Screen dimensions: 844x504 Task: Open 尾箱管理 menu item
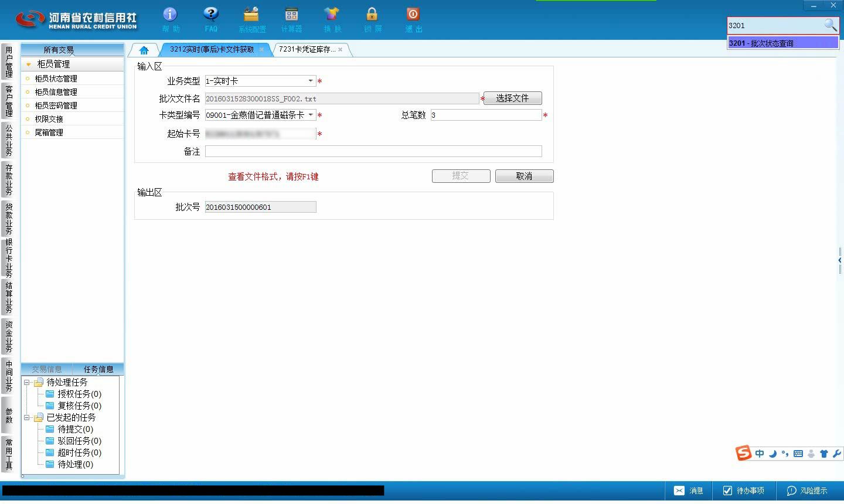(x=49, y=132)
